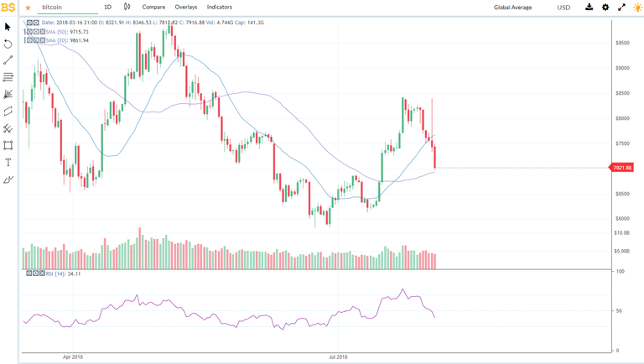Download the chart image
The image size is (644, 364).
[589, 7]
